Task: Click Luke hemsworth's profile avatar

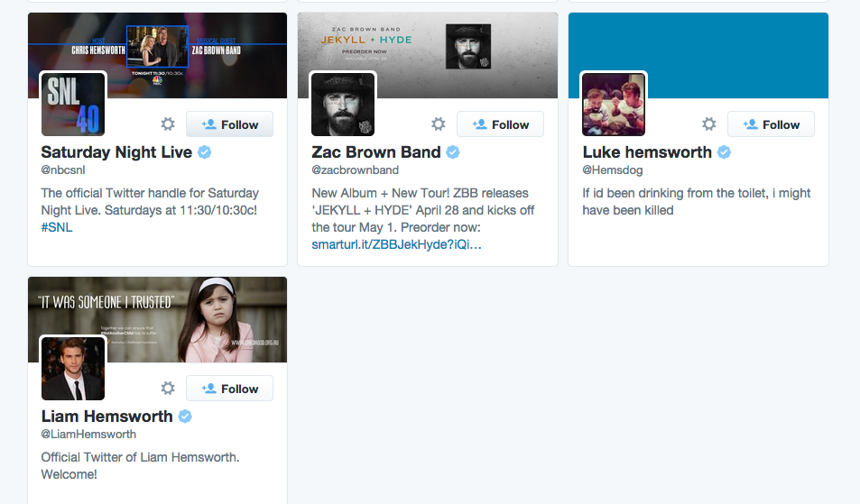Action: 615,104
